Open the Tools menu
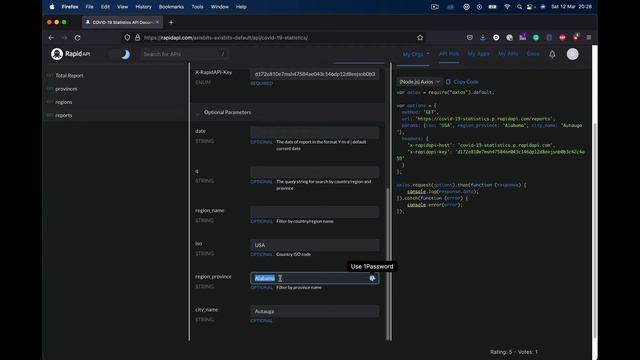Image resolution: width=640 pixels, height=360 pixels. (197, 7)
